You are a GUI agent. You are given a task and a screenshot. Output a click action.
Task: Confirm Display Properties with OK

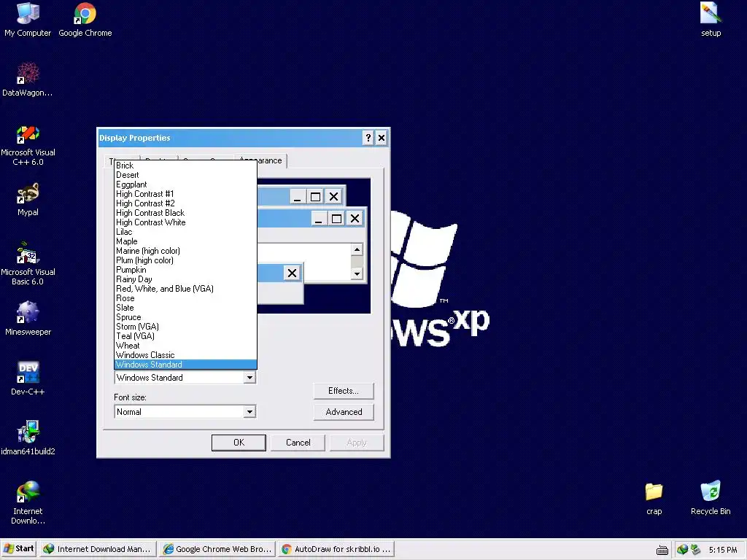coord(239,443)
